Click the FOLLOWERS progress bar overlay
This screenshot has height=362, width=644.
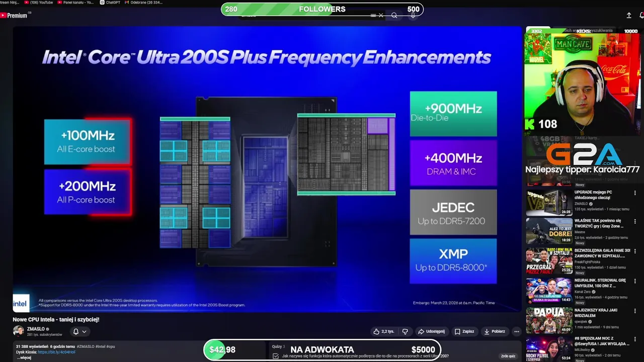point(322,9)
